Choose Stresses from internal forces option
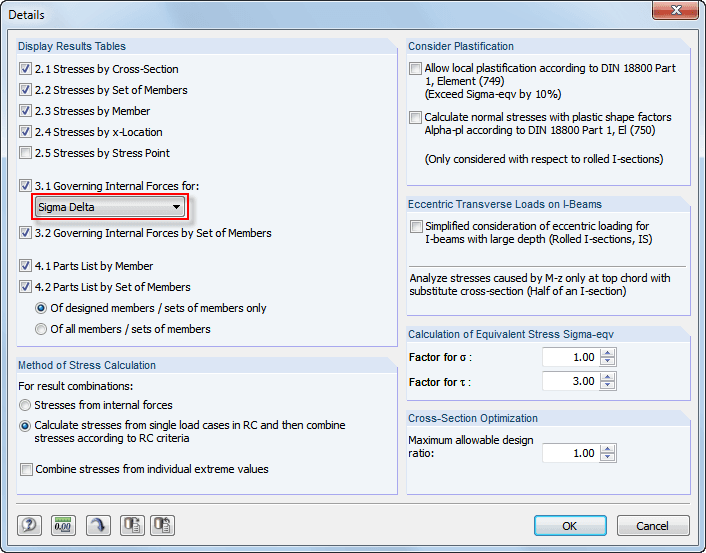The width and height of the screenshot is (706, 553). pos(25,405)
